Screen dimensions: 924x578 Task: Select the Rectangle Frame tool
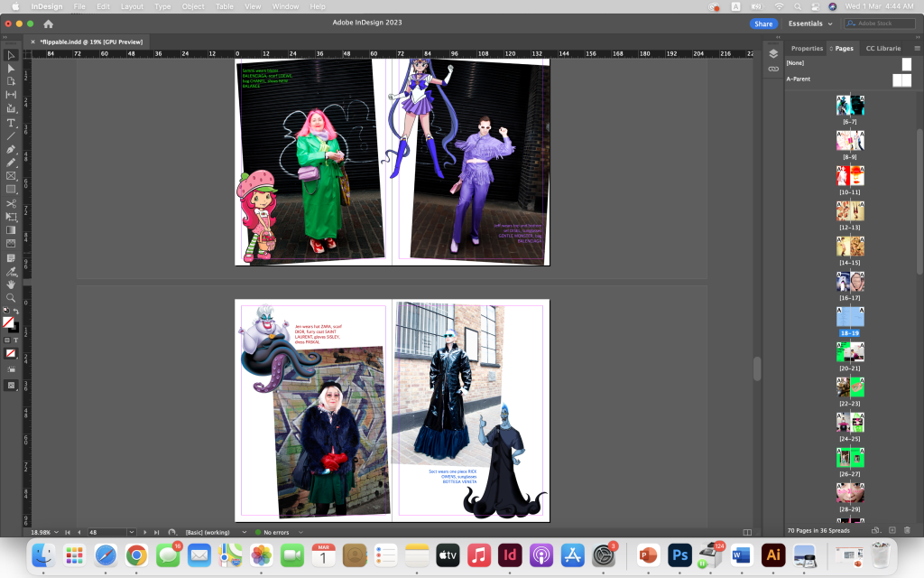pyautogui.click(x=11, y=176)
